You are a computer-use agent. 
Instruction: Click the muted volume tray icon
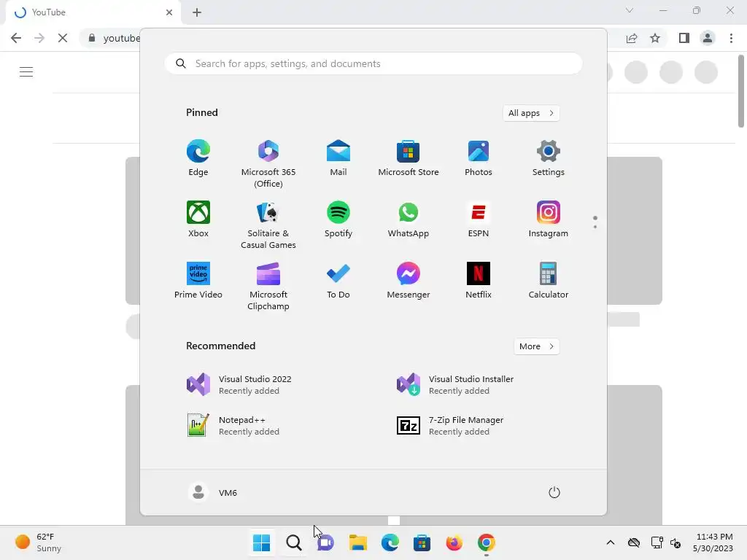676,542
